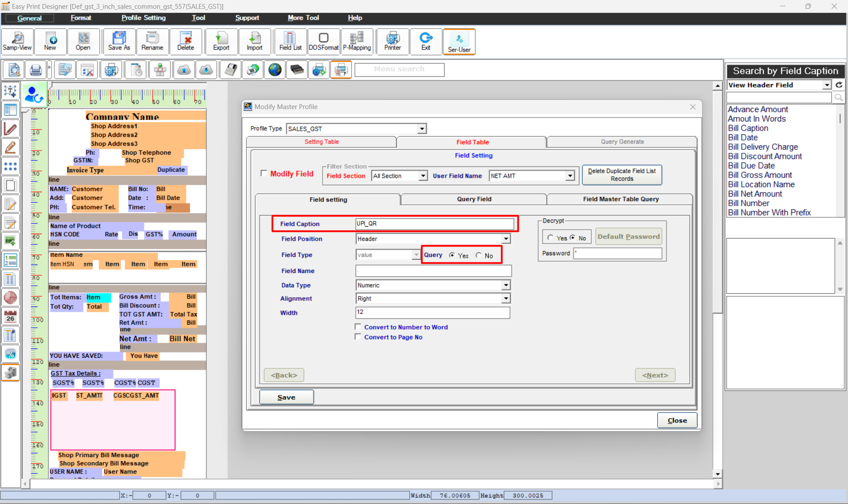Click the Samp-View toolbar icon

[17, 42]
